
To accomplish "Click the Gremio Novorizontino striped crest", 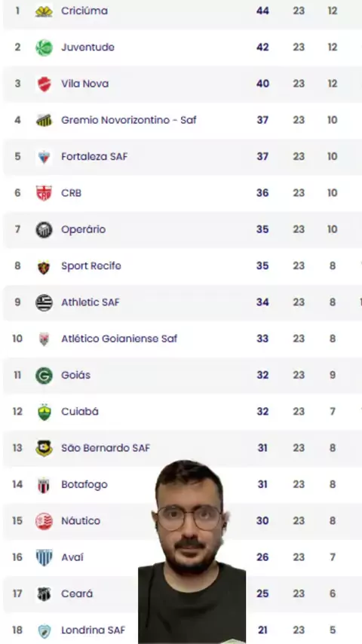I will point(44,121).
